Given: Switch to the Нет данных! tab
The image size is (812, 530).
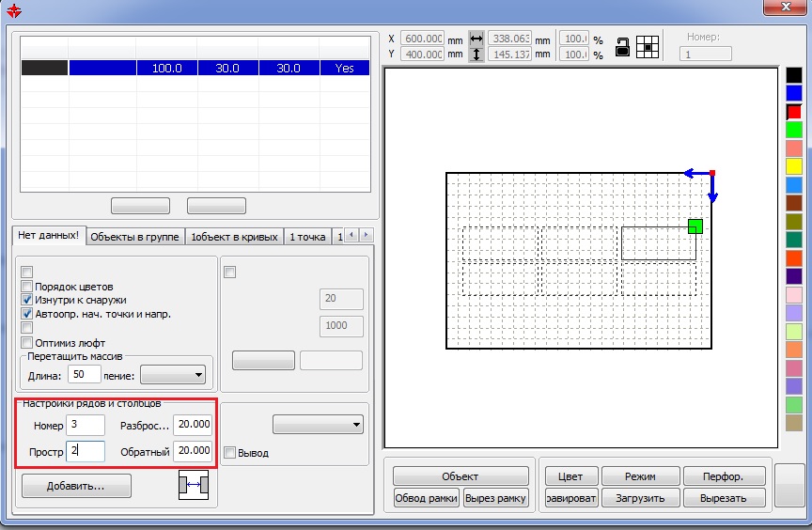Looking at the screenshot, I should pyautogui.click(x=49, y=235).
